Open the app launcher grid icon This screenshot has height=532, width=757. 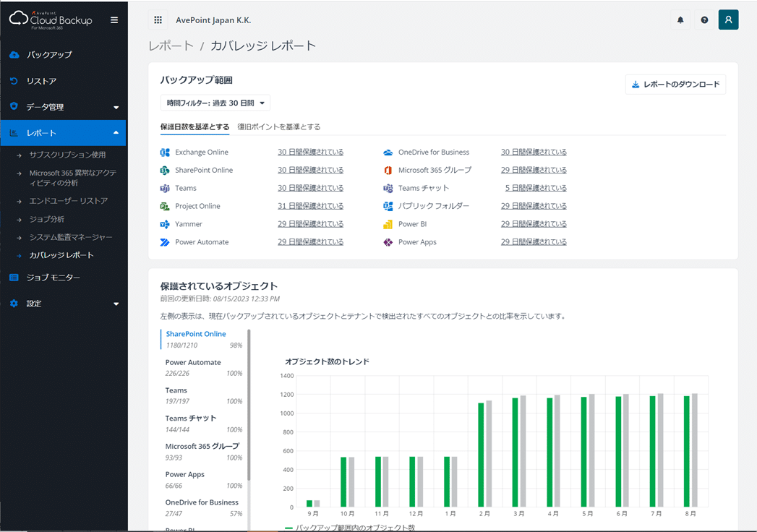click(158, 20)
